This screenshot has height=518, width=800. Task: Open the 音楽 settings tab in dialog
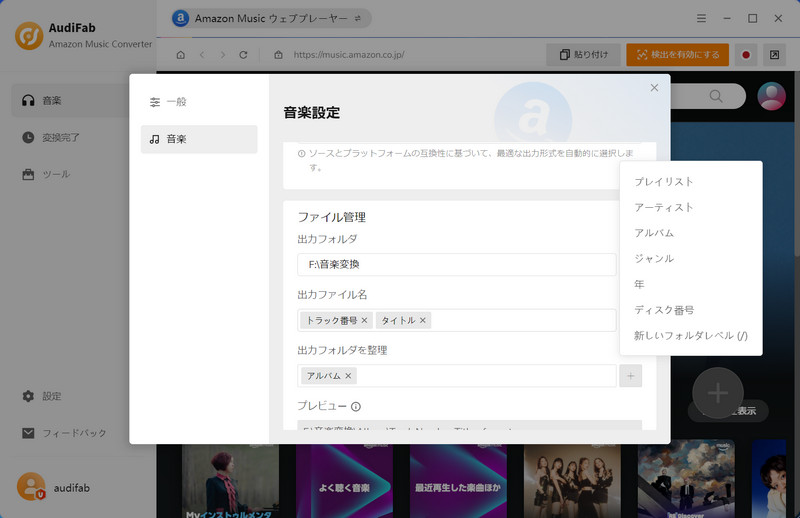(x=199, y=139)
